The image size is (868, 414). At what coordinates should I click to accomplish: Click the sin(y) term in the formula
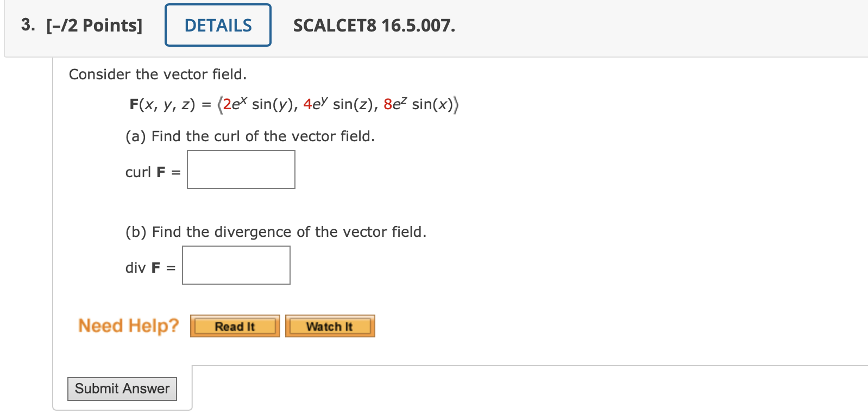273,104
